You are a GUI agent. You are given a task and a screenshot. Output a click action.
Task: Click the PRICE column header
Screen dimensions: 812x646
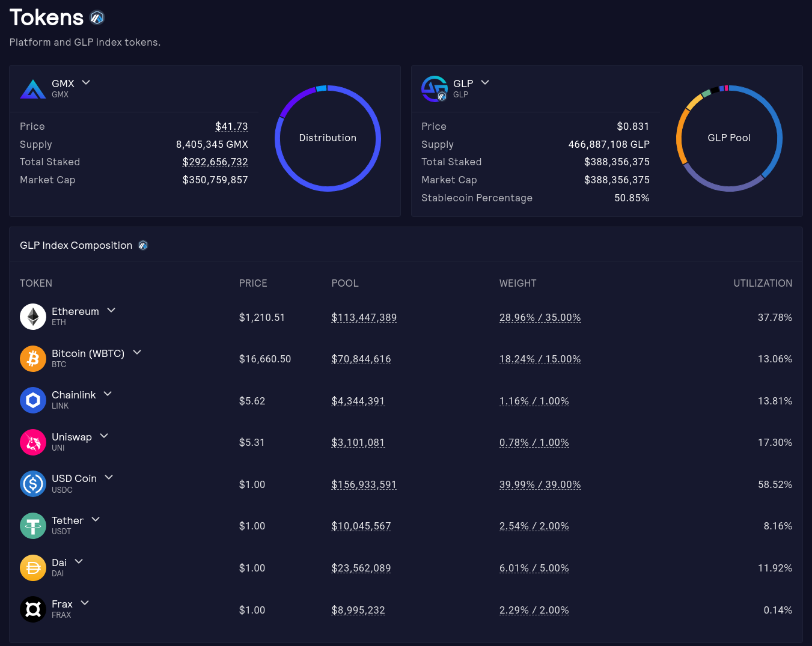point(253,283)
